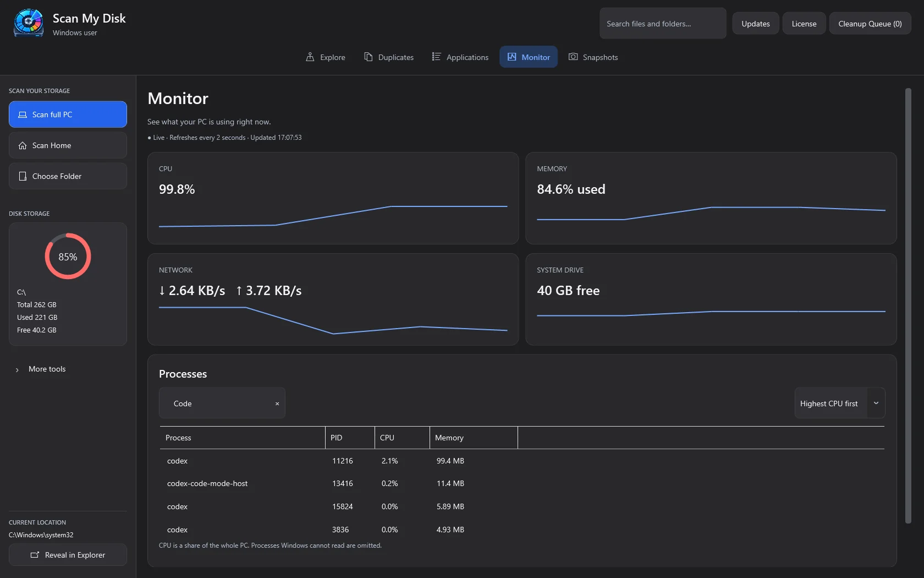Click the System Drive 40 GB free card

(711, 299)
